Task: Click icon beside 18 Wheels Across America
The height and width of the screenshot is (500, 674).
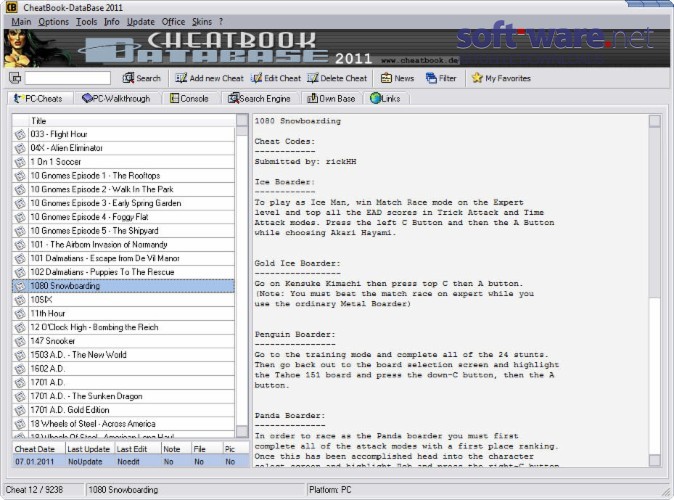Action: [x=20, y=424]
